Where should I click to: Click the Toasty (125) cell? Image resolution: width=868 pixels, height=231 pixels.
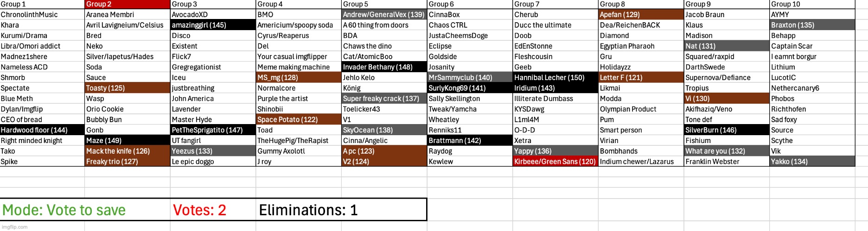[x=127, y=88]
